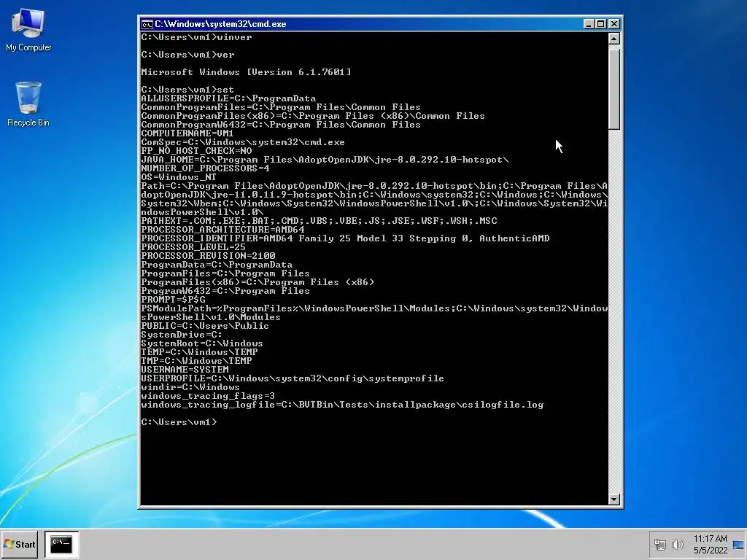Click the NUMBER_OF_PROCESSORS=4 line
This screenshot has height=560, width=747.
point(205,168)
